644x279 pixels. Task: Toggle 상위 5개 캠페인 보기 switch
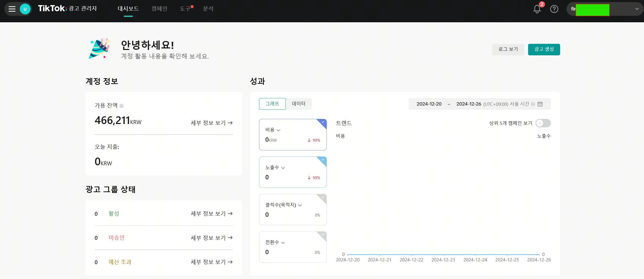543,123
